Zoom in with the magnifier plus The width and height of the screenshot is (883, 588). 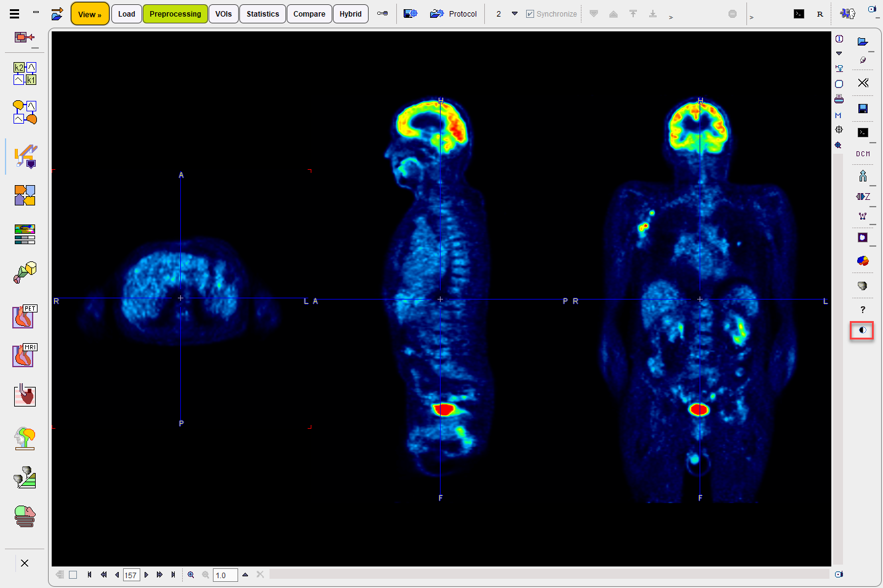(191, 574)
